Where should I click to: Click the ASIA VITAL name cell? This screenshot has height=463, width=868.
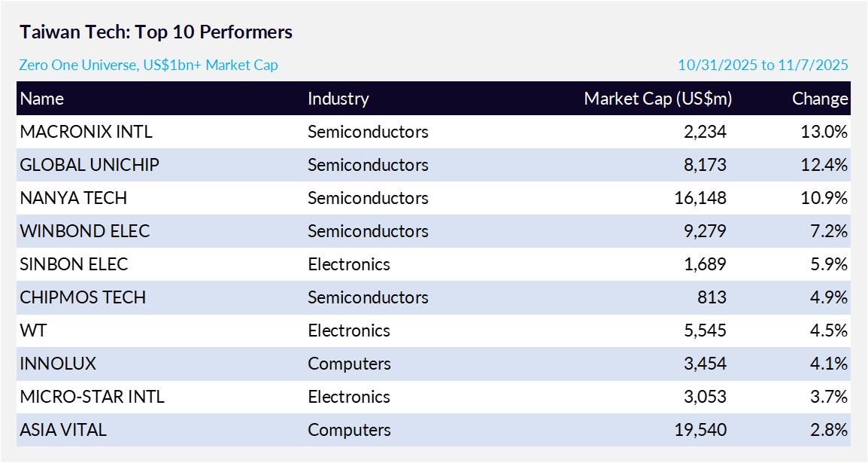point(63,430)
